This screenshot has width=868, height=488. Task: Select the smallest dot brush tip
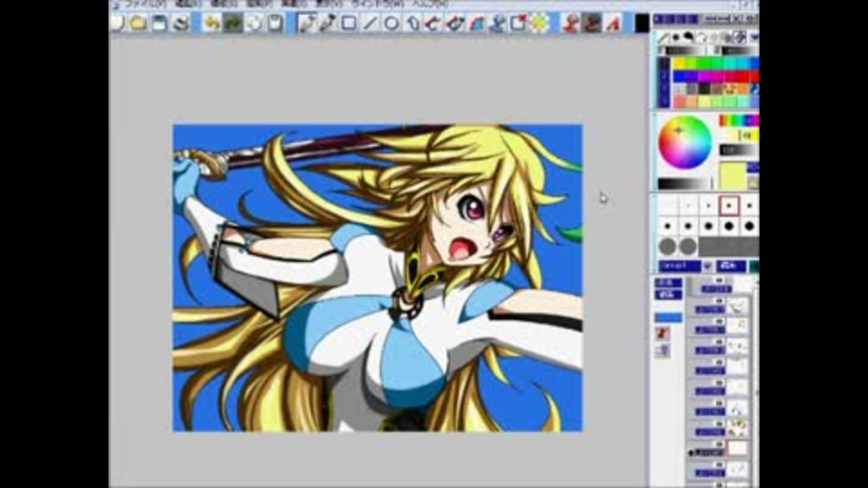click(688, 206)
